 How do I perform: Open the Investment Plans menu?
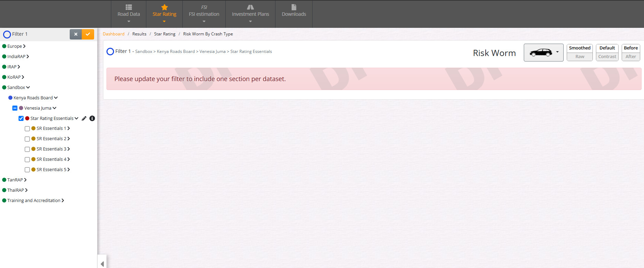250,14
